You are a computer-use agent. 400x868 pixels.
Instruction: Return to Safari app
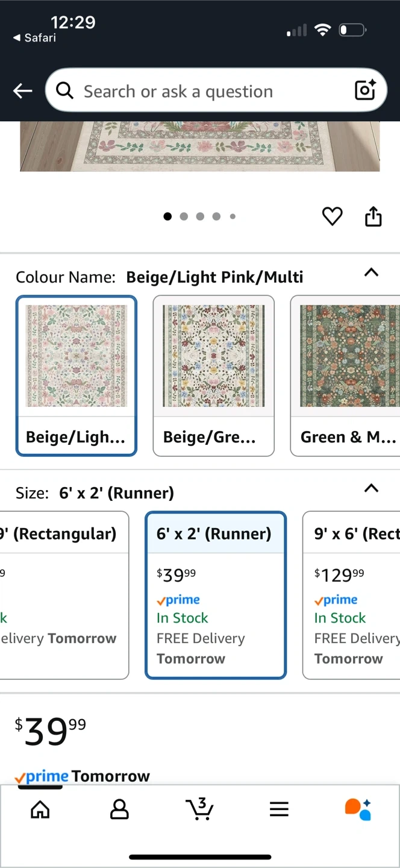click(35, 37)
